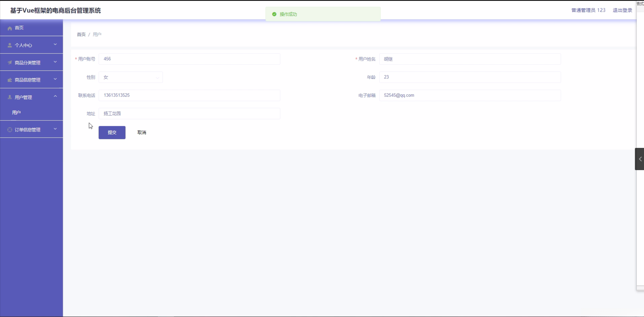
Task: Click the 商品信息管理 sidebar icon
Action: (9, 80)
